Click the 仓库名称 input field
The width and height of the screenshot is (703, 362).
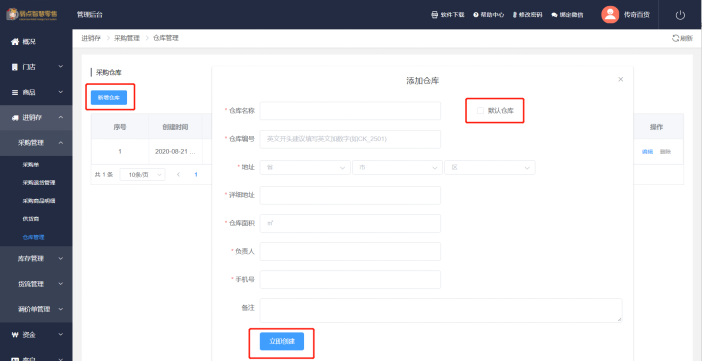(x=350, y=111)
